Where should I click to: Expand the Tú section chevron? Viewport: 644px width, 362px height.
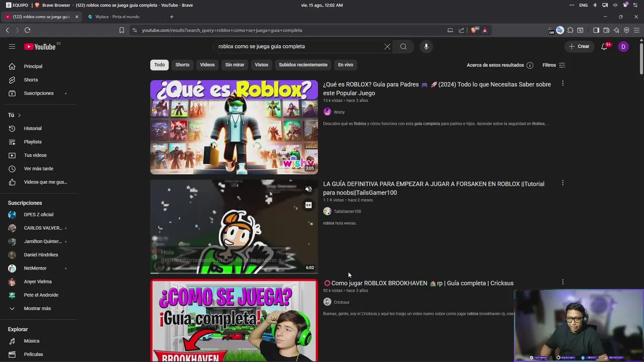(x=19, y=115)
